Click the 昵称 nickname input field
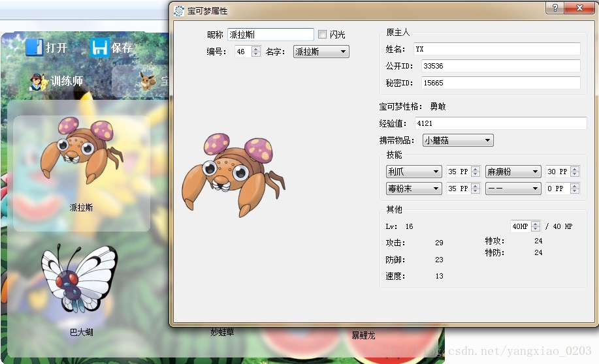This screenshot has width=599, height=364. point(270,35)
